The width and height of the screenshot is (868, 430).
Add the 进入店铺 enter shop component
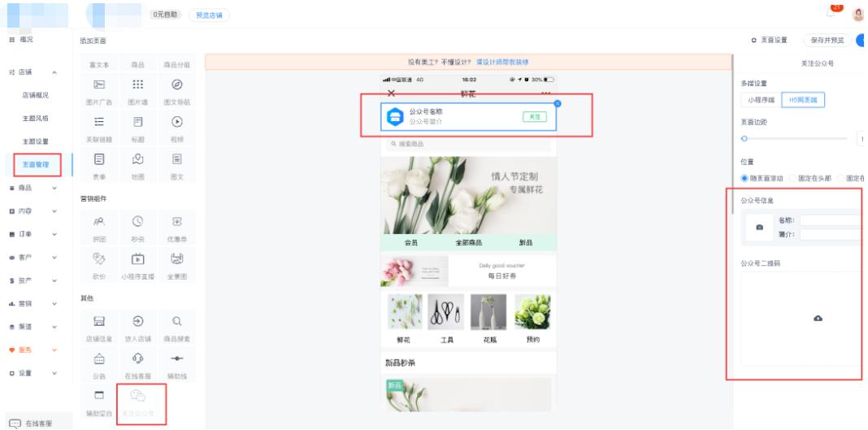[x=137, y=328]
